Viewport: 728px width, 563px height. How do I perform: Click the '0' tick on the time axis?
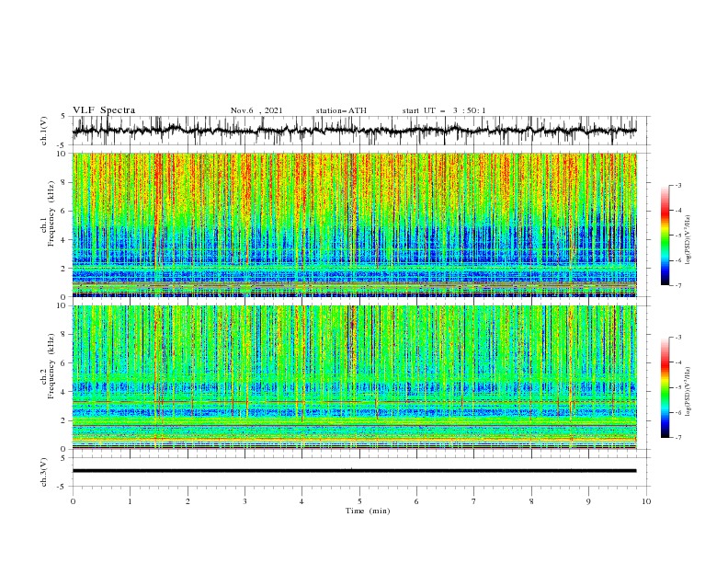[73, 501]
